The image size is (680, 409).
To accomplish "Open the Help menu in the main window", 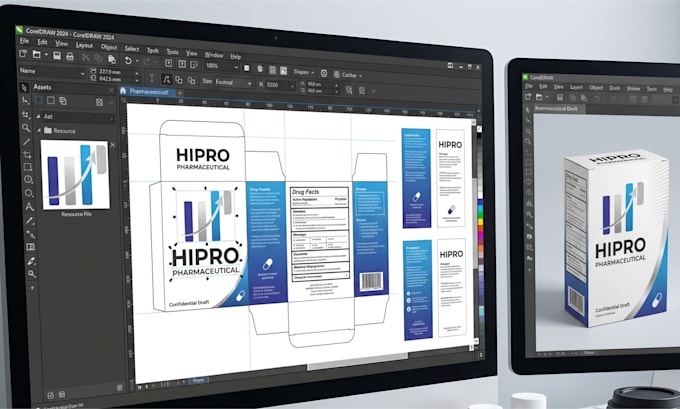I will [x=235, y=56].
